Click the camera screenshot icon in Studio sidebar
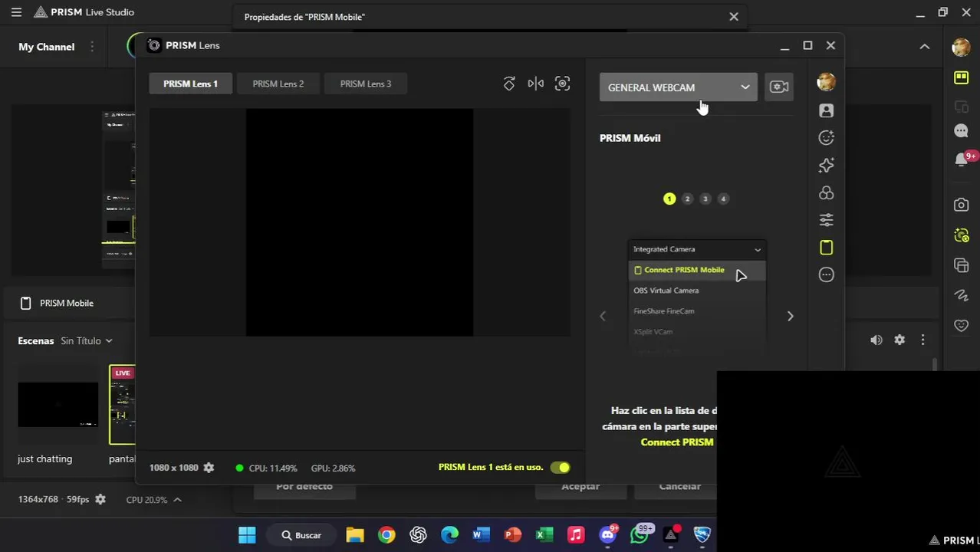The width and height of the screenshot is (980, 552). [961, 205]
